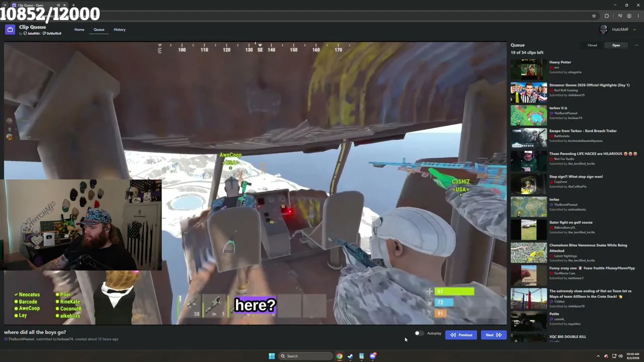Open 'Stop sign?! What stop sign man!' thumbnail

pyautogui.click(x=529, y=184)
